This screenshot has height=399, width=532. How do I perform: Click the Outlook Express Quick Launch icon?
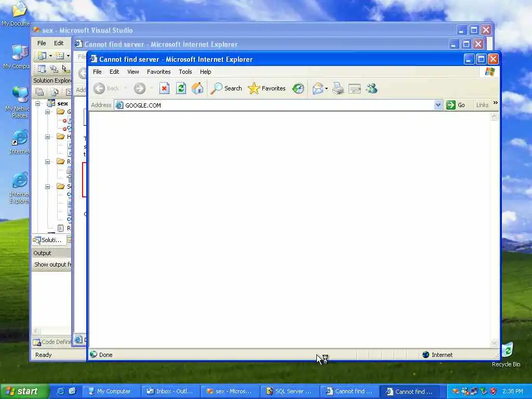[72, 391]
